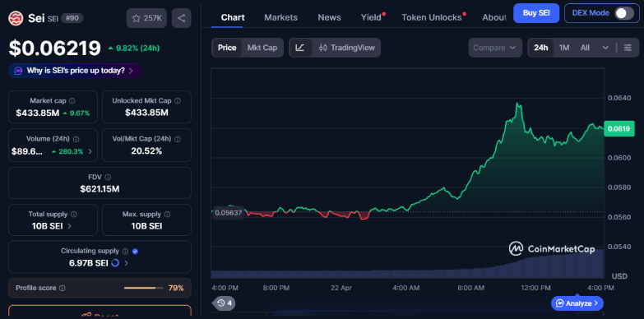Viewport: 644px width, 319px height.
Task: Set chart range to 1M
Action: click(564, 48)
